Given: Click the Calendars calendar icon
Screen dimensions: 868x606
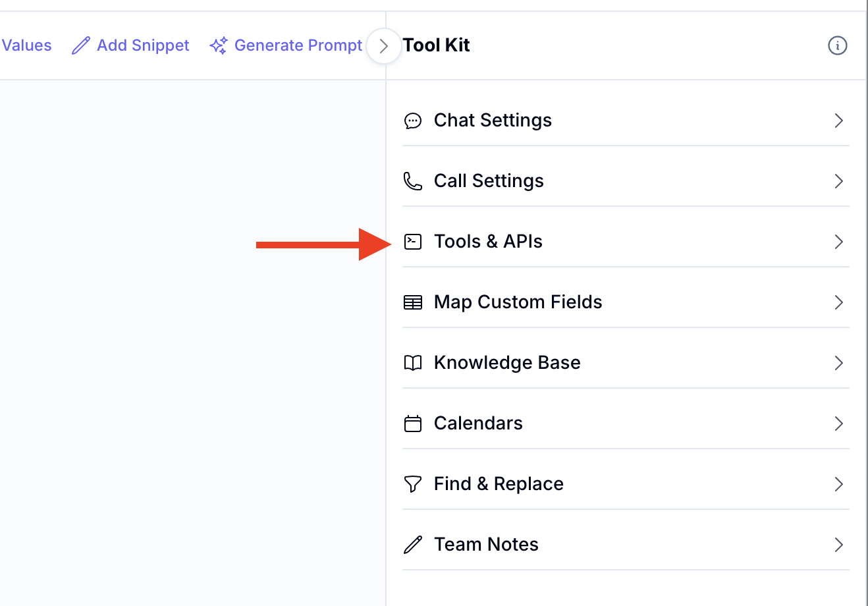Looking at the screenshot, I should [413, 424].
